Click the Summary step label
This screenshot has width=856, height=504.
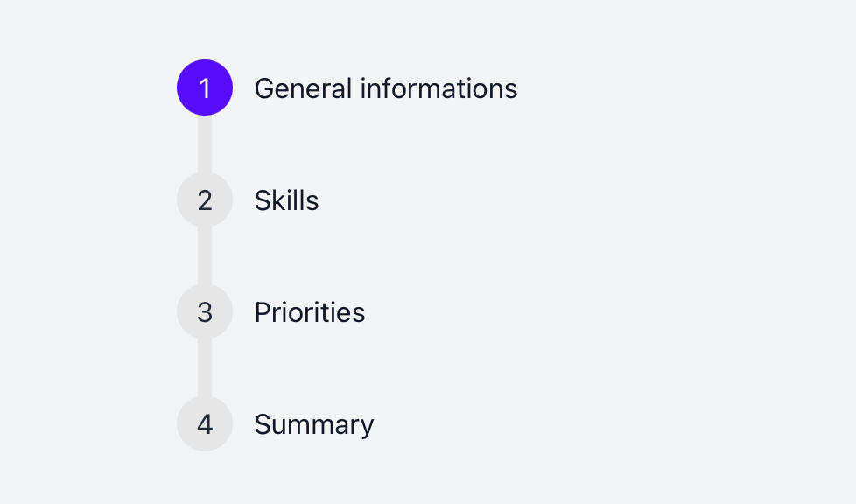313,424
